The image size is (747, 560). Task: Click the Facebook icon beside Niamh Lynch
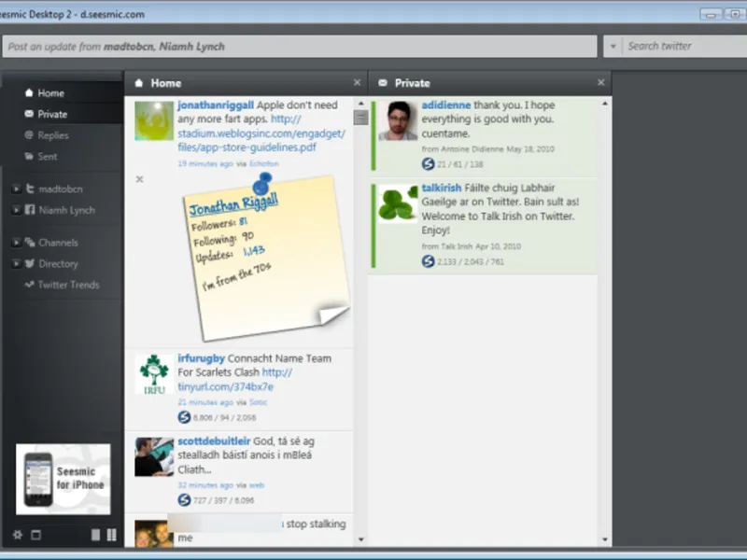pos(30,209)
